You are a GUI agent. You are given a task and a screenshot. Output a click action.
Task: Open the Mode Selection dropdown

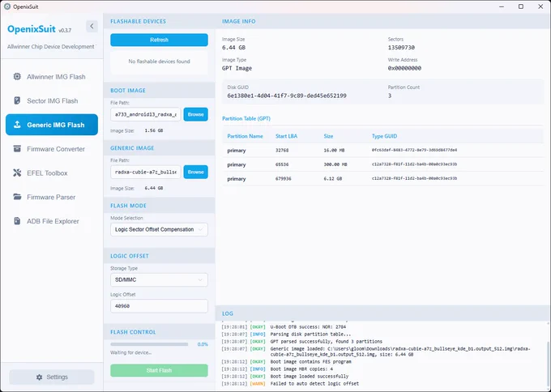tap(159, 229)
